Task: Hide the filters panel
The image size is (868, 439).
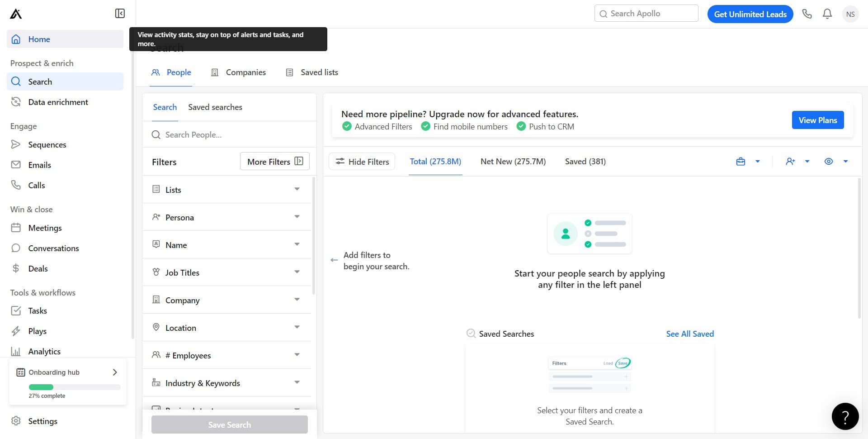Action: click(362, 162)
